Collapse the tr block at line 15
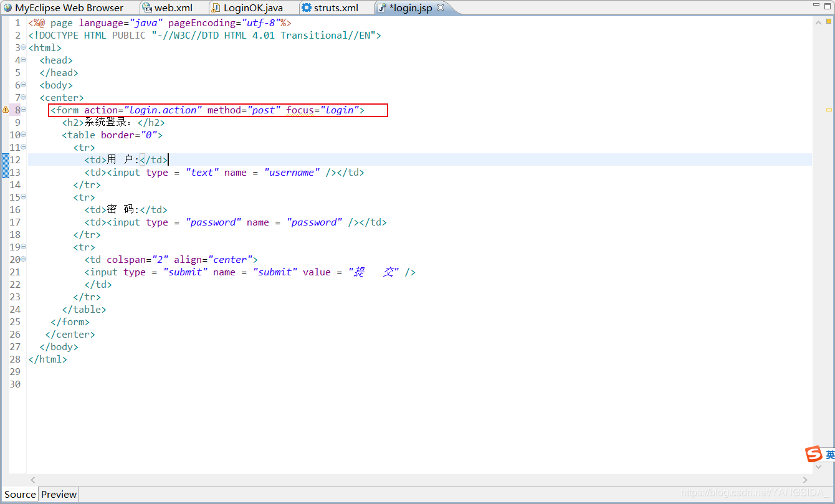 pyautogui.click(x=23, y=197)
